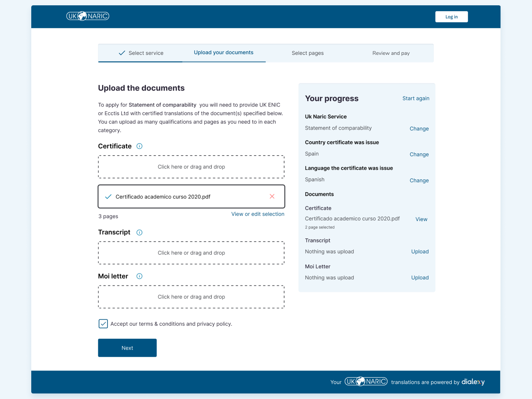Click the UK NARIC logo in the header

pyautogui.click(x=87, y=16)
